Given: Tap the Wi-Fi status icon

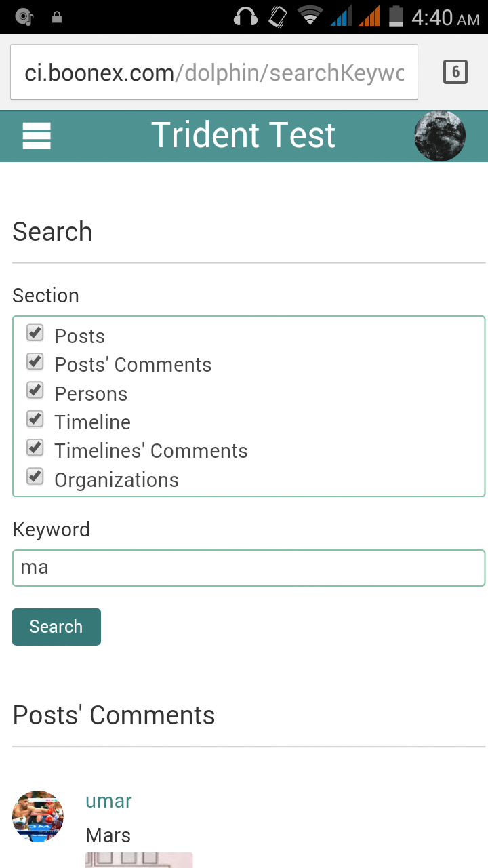Looking at the screenshot, I should coord(310,17).
